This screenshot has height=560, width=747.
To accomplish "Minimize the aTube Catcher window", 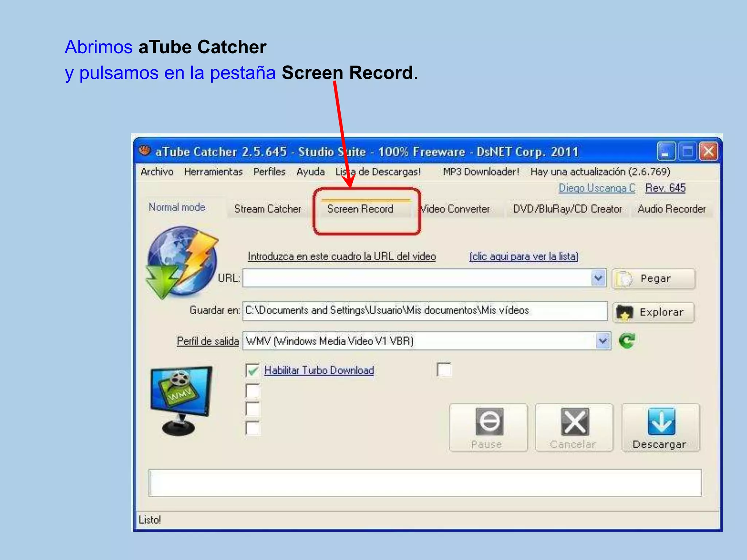I will (666, 151).
